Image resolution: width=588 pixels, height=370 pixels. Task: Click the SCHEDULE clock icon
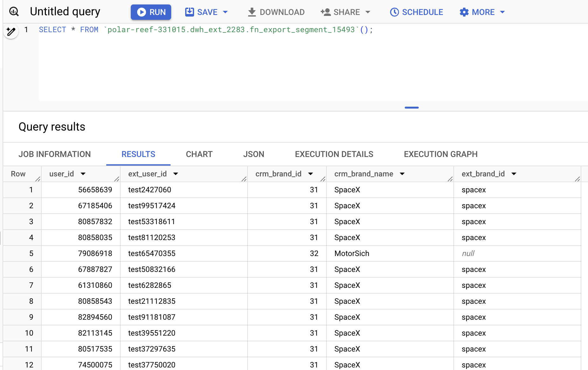(x=394, y=12)
